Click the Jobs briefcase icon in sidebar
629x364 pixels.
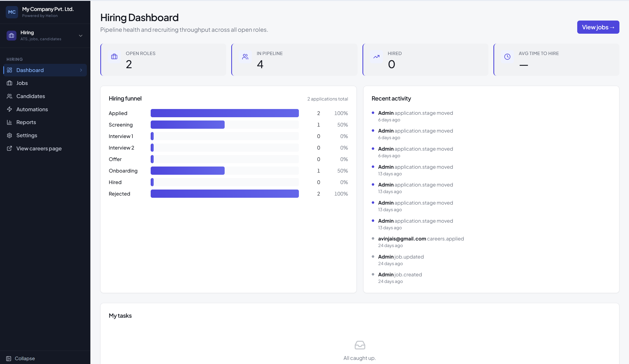[x=10, y=83]
